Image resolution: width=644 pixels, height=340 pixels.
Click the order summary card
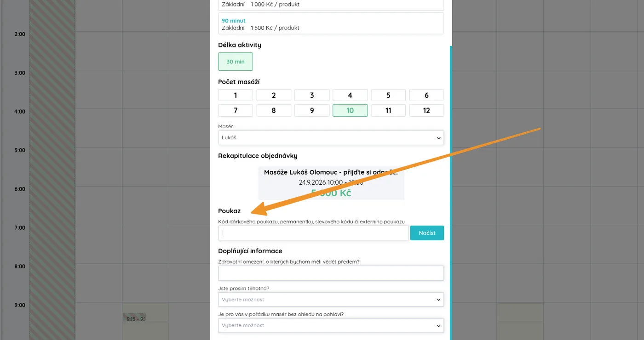[x=331, y=183]
